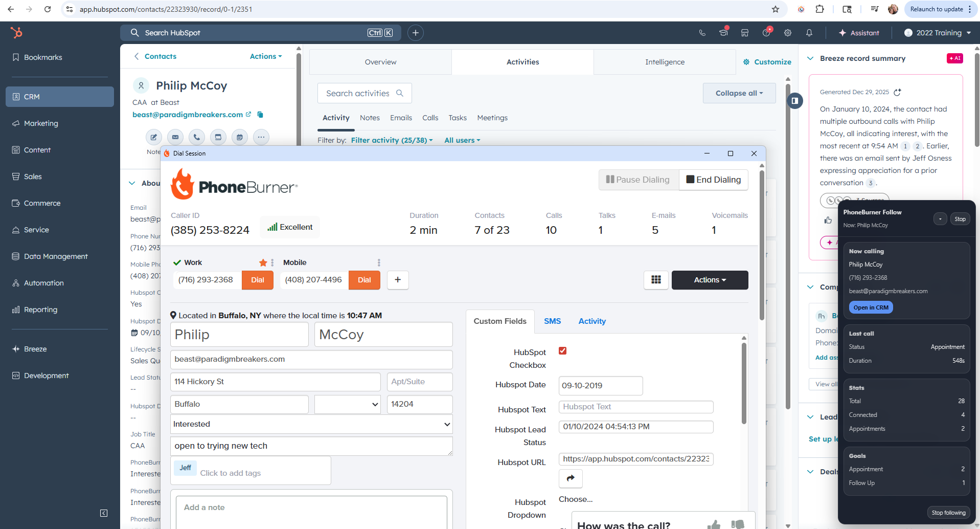Click the star on Work phone
980x529 pixels.
tap(263, 262)
